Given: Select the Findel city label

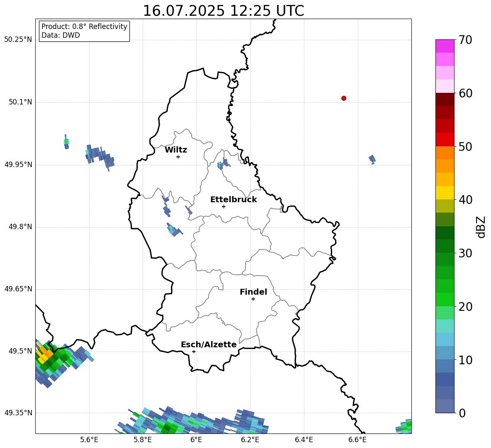Looking at the screenshot, I should (253, 292).
